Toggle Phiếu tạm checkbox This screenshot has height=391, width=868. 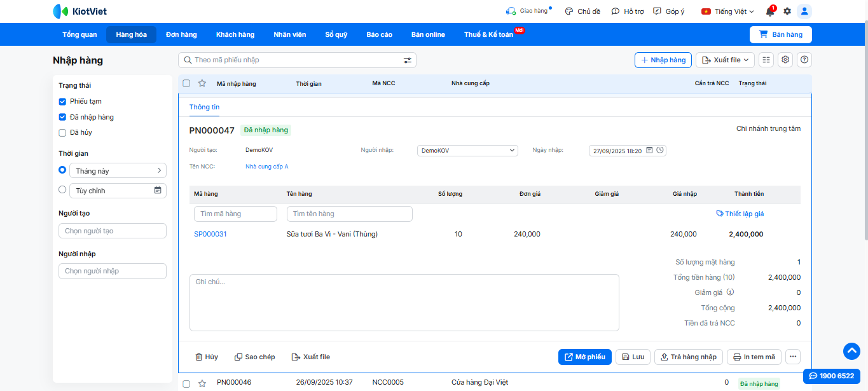[x=62, y=101]
